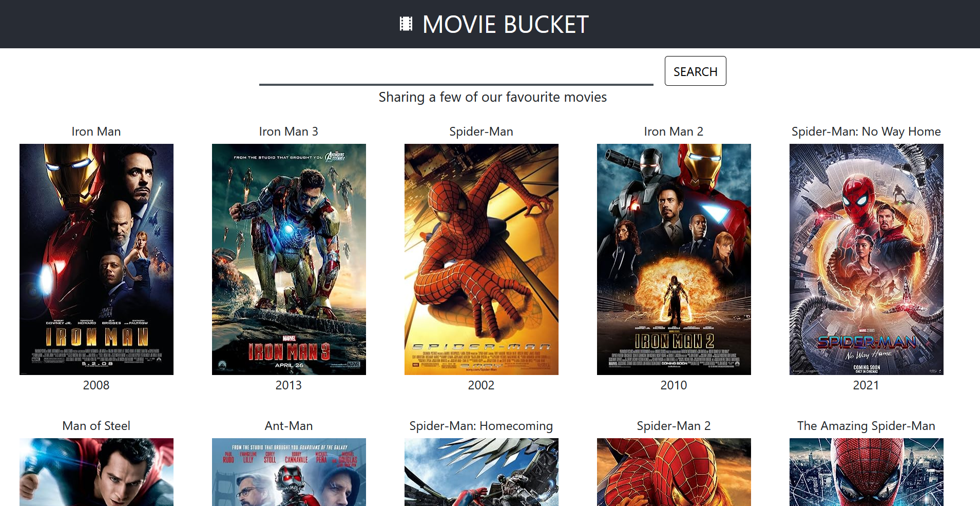The height and width of the screenshot is (506, 980).
Task: Click the year 2002 under Spider-Man
Action: (x=481, y=385)
